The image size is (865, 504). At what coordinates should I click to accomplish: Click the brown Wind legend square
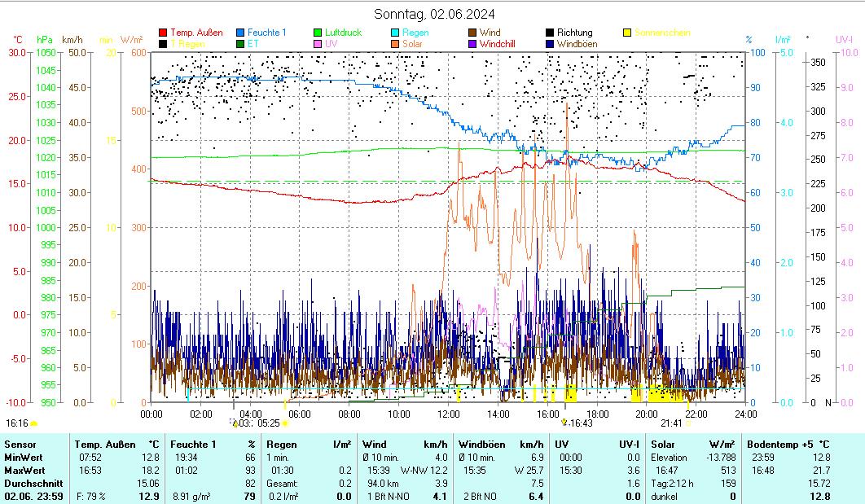(x=472, y=33)
